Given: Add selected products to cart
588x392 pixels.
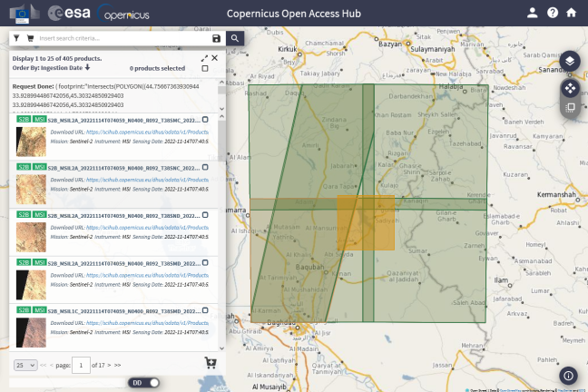Looking at the screenshot, I should [x=211, y=363].
